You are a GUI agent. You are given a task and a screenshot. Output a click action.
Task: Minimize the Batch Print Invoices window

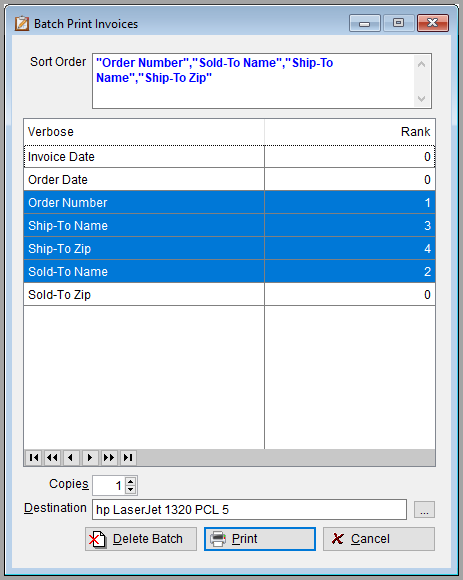tap(365, 23)
